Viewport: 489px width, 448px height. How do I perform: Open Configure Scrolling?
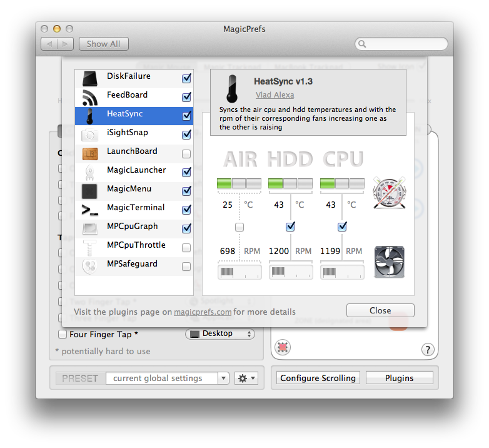pos(318,378)
